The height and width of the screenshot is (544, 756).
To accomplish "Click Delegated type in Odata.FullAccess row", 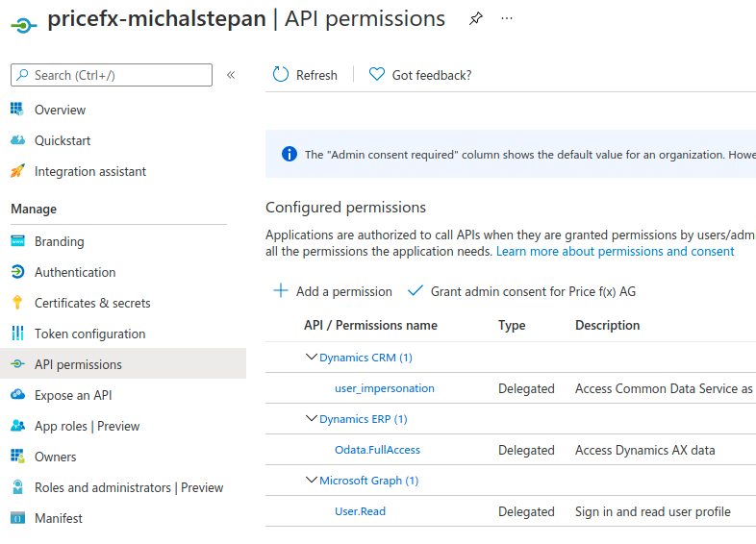I will point(526,450).
